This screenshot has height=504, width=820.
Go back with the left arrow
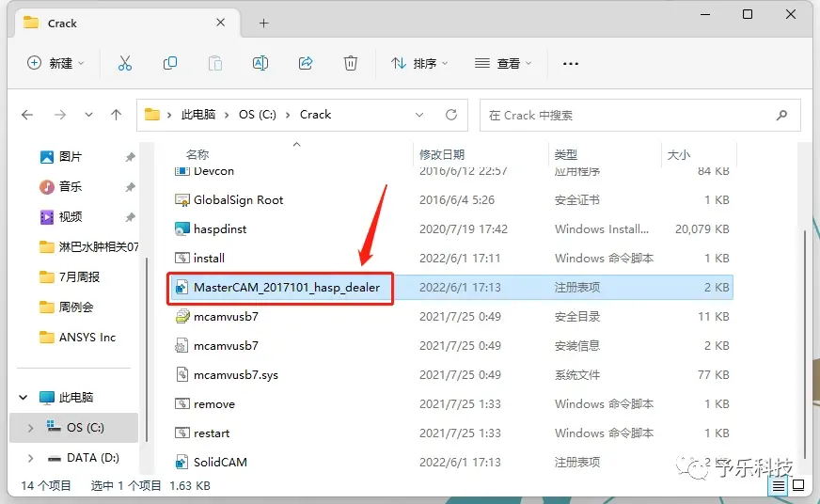pos(27,115)
